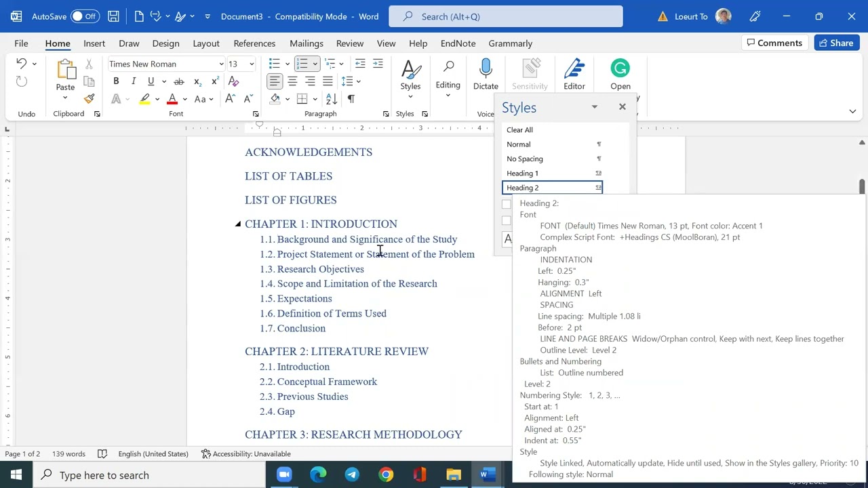The image size is (868, 488).
Task: Open the Layout ribbon tab
Action: 205,43
